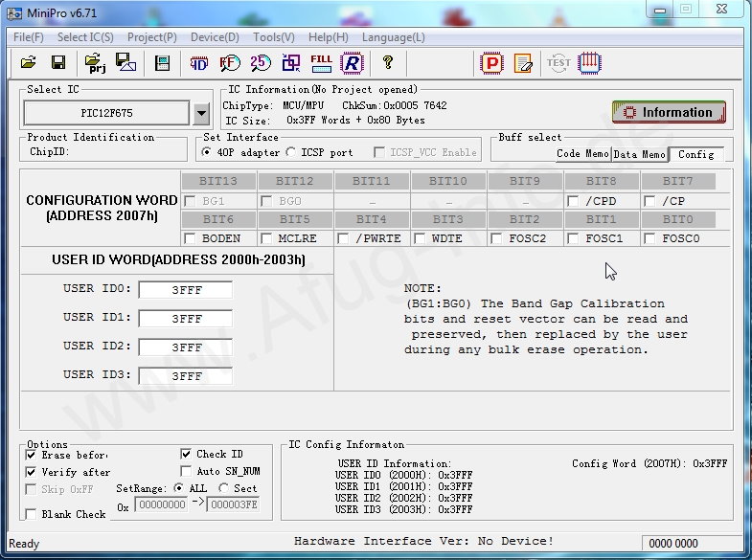Open a file with the folder icon
752x560 pixels.
(x=29, y=63)
